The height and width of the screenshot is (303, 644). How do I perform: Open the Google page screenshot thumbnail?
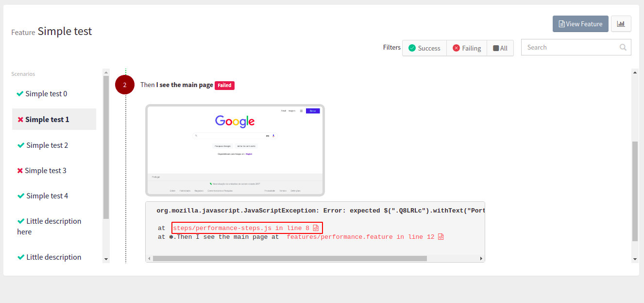coord(235,150)
